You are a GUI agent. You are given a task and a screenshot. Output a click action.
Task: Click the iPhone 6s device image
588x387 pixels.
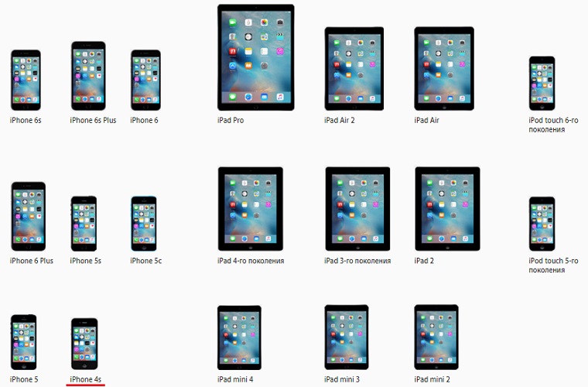pyautogui.click(x=26, y=80)
